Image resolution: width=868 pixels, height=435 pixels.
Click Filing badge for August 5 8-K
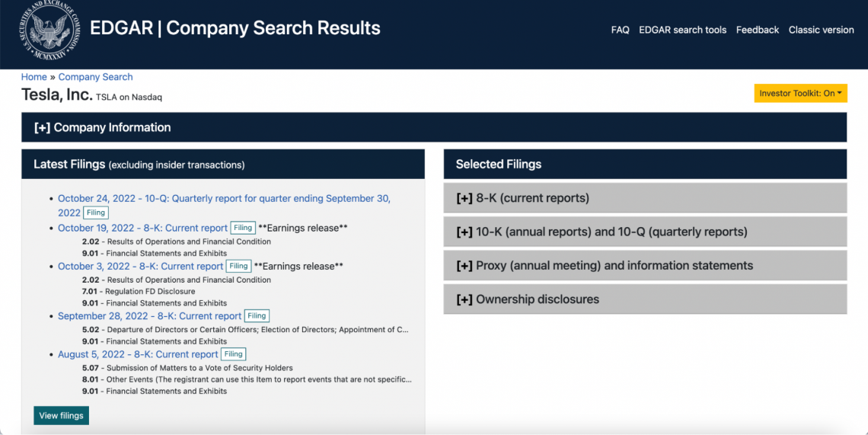[234, 354]
